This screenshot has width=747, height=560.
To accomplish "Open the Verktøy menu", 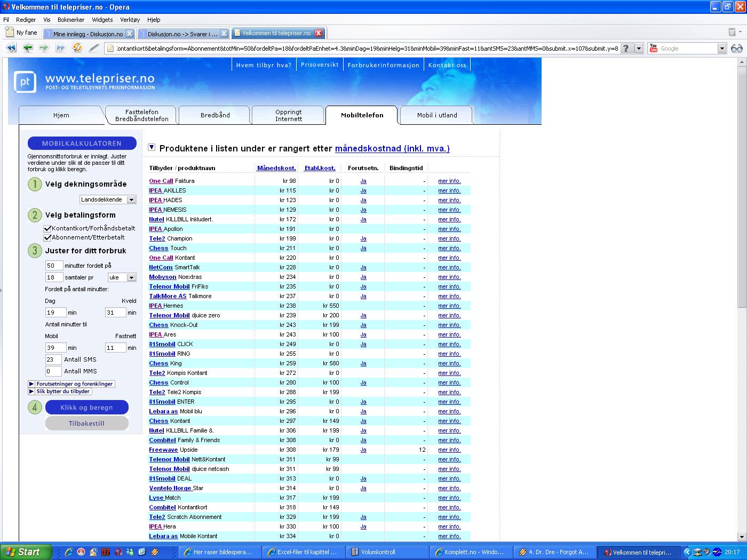I will (130, 20).
